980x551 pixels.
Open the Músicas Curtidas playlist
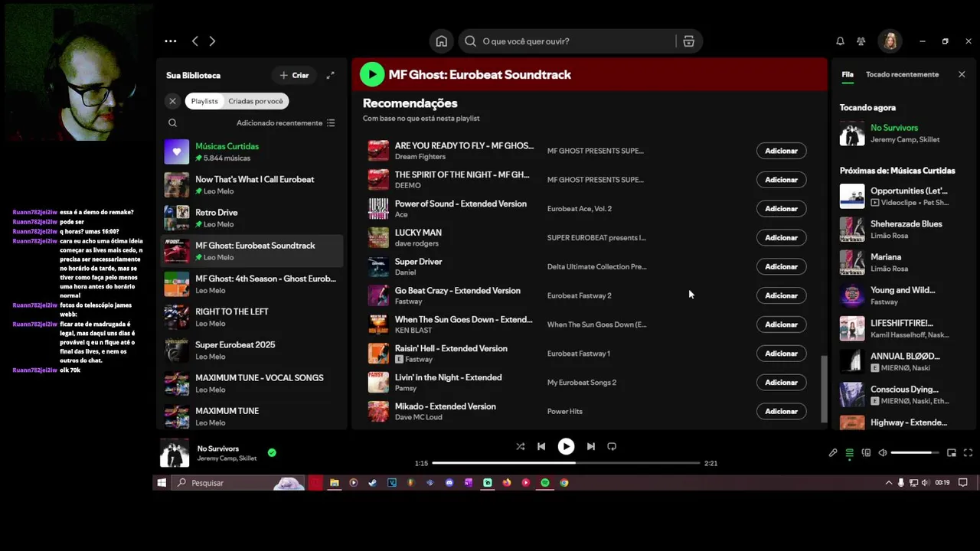pyautogui.click(x=251, y=152)
